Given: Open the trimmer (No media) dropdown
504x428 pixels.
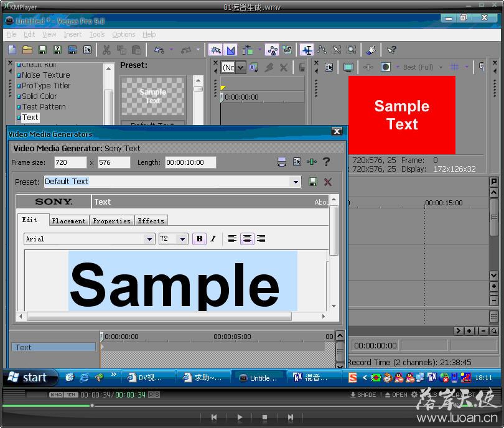Looking at the screenshot, I should 240,67.
